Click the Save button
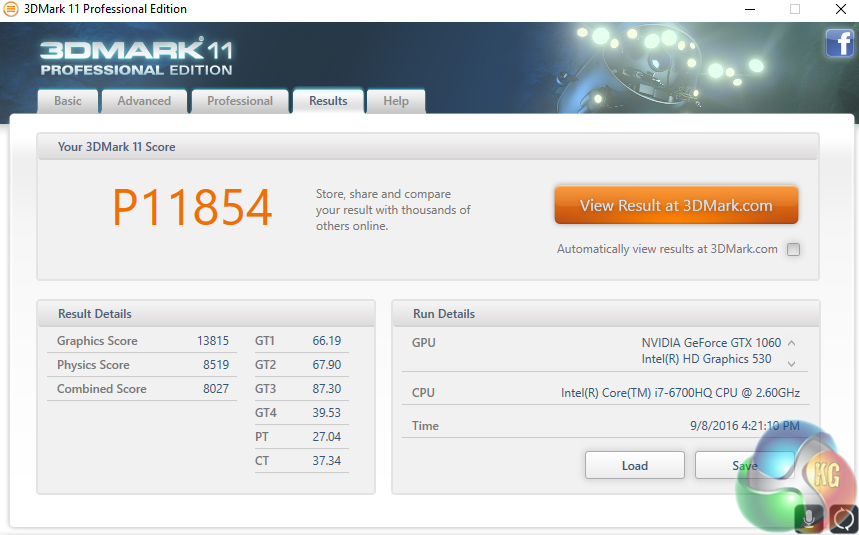Viewport: 859px width, 535px height. [745, 465]
